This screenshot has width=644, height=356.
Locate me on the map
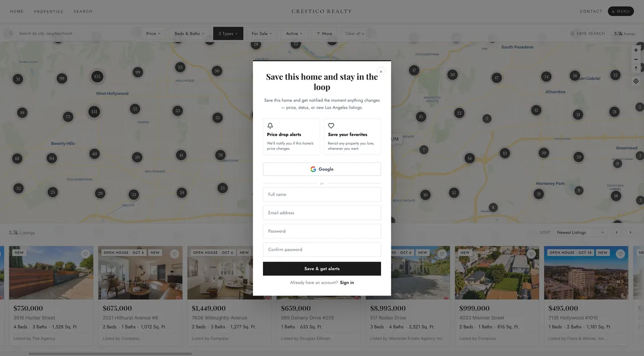point(636,81)
